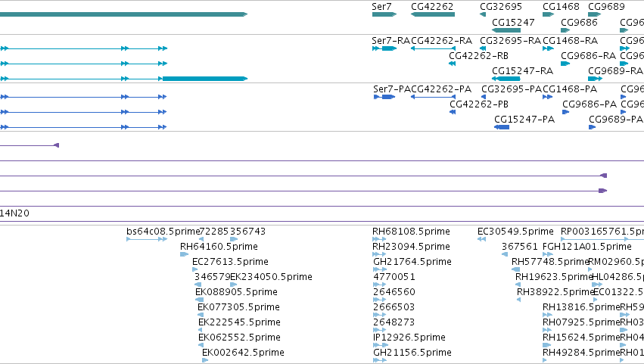Click the CG1468-PA protein label
The image size is (644, 364).
pyautogui.click(x=570, y=89)
